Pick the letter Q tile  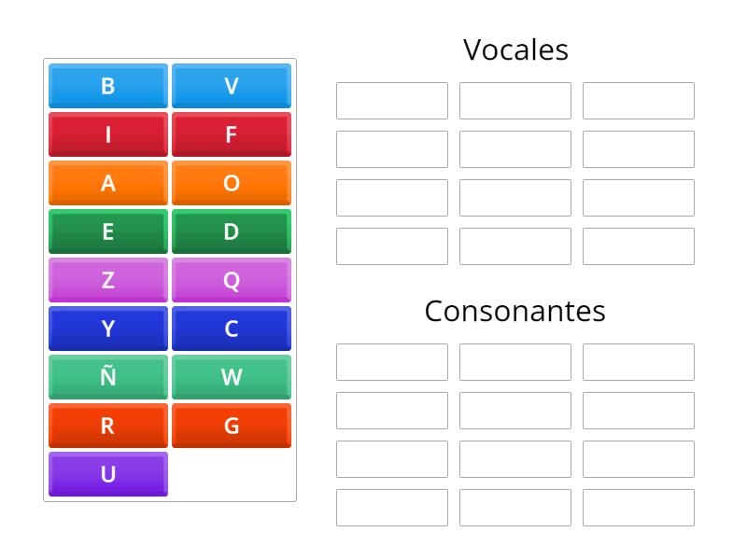tap(232, 280)
